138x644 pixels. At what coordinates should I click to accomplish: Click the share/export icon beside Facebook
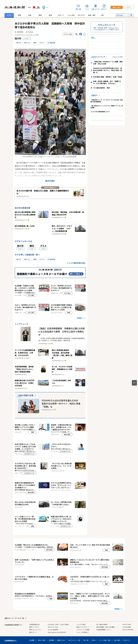[84, 34]
